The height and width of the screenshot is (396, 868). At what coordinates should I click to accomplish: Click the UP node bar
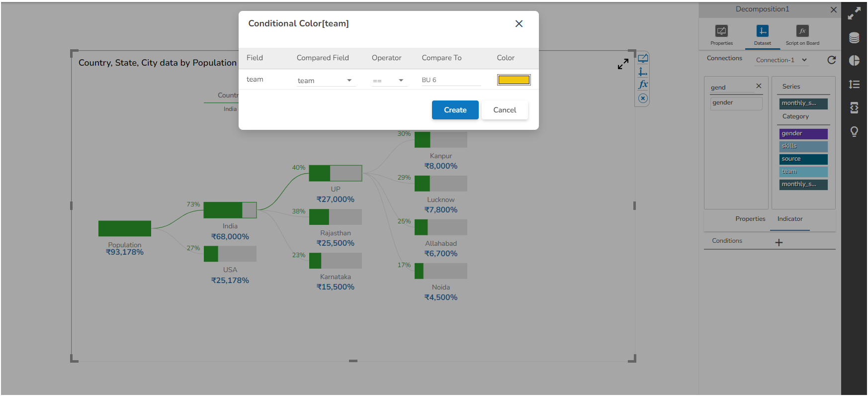click(336, 173)
